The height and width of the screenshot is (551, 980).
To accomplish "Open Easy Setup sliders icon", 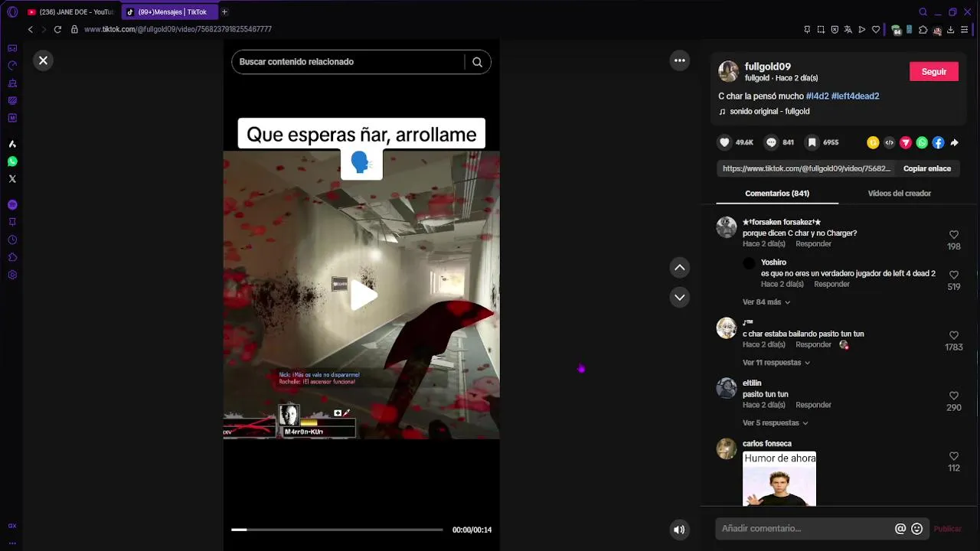I will [964, 30].
